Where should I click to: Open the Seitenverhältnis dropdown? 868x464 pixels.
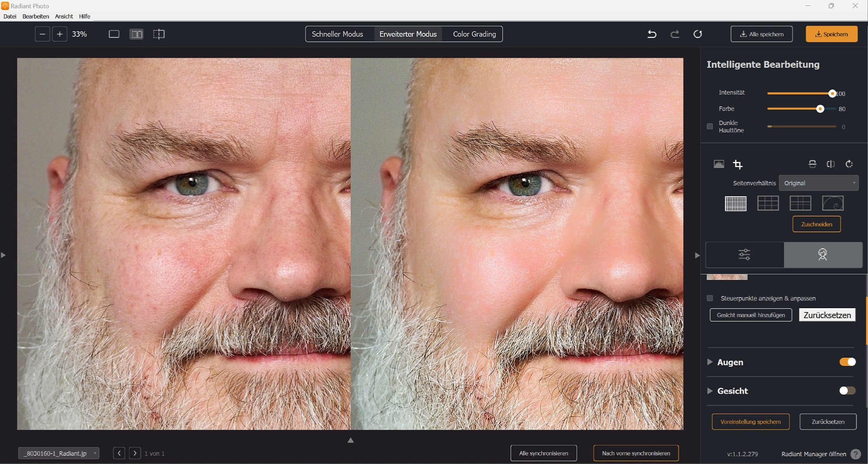pos(819,183)
